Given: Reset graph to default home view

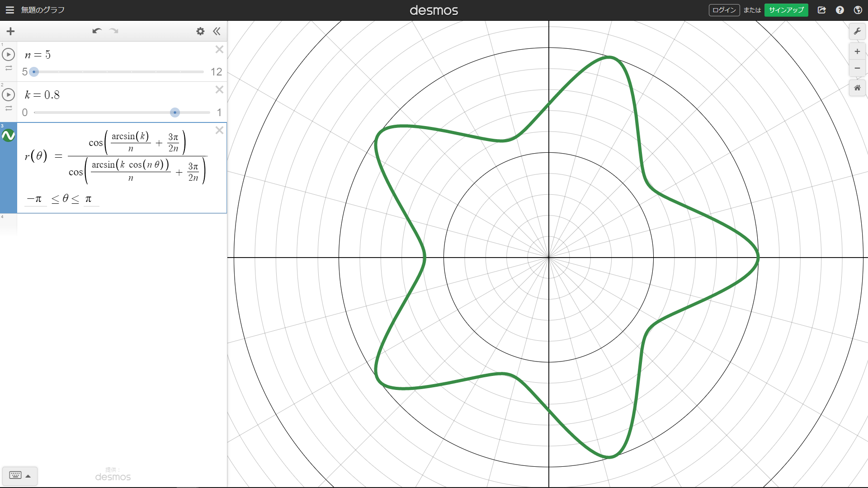Looking at the screenshot, I should pos(857,88).
